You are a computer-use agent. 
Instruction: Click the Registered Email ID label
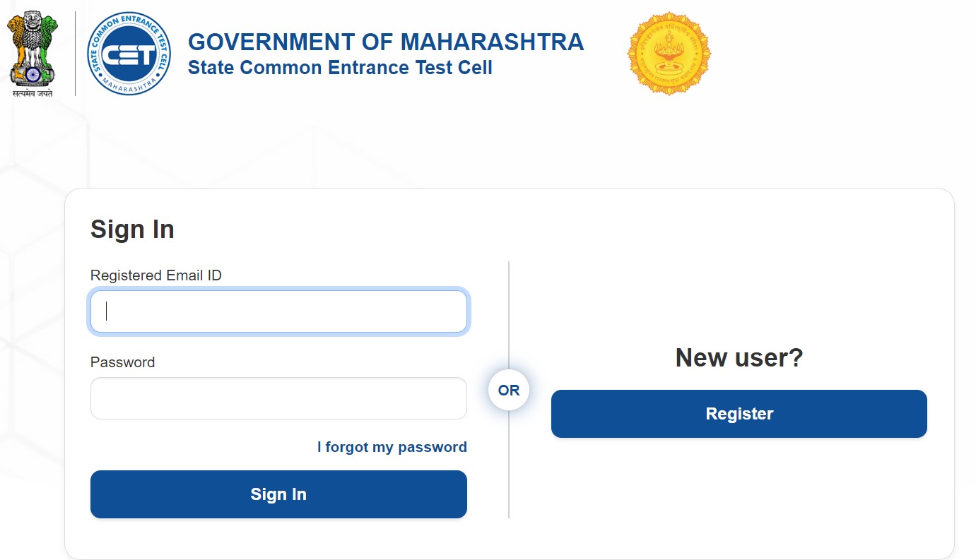pos(156,275)
